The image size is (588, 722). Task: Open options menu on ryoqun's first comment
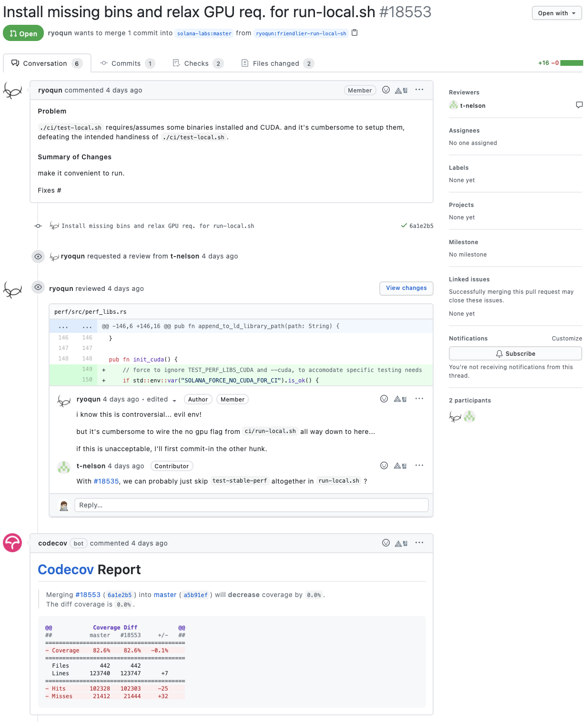coord(419,90)
